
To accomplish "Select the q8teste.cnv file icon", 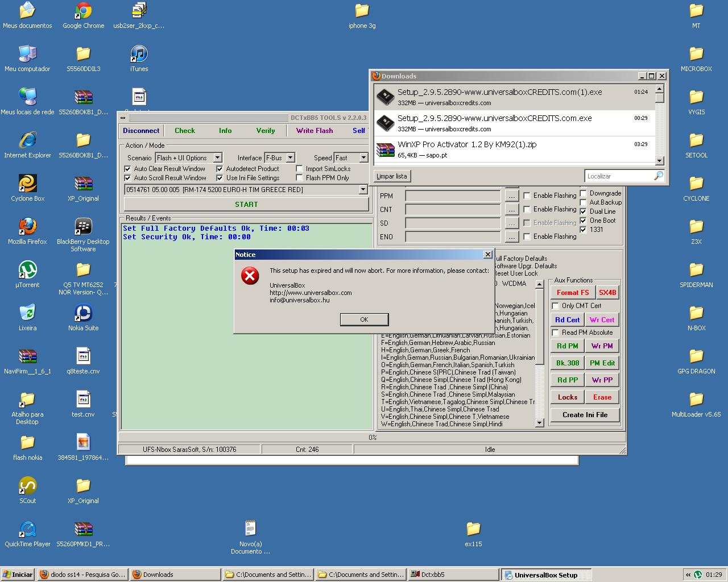I will point(83,361).
